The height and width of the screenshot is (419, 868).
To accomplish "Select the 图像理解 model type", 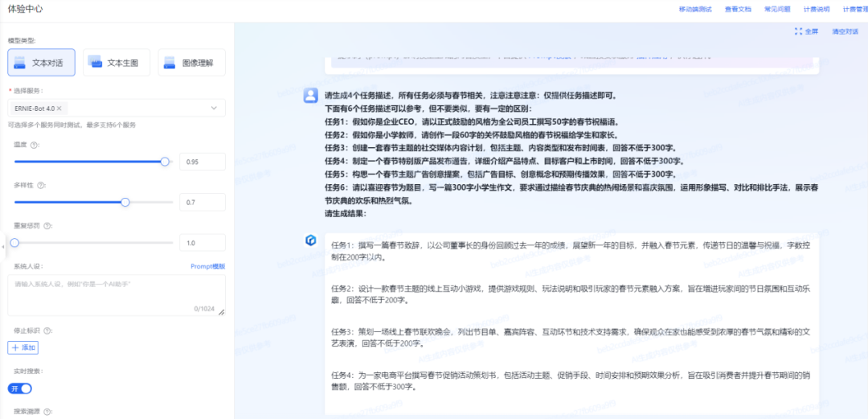I will pos(191,62).
